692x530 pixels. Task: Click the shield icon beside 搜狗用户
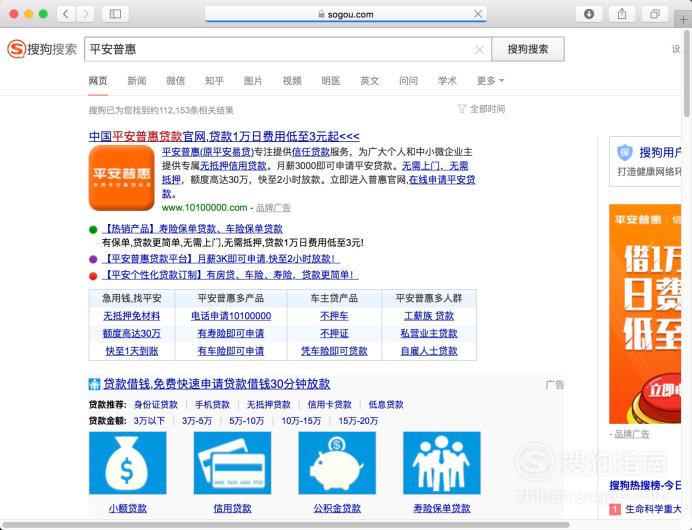click(x=625, y=153)
